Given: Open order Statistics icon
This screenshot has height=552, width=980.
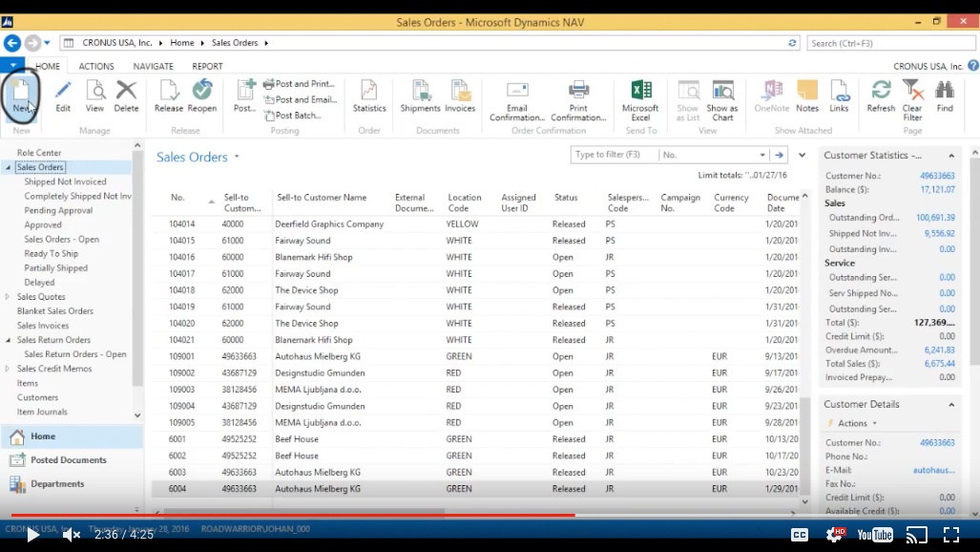Looking at the screenshot, I should (368, 96).
